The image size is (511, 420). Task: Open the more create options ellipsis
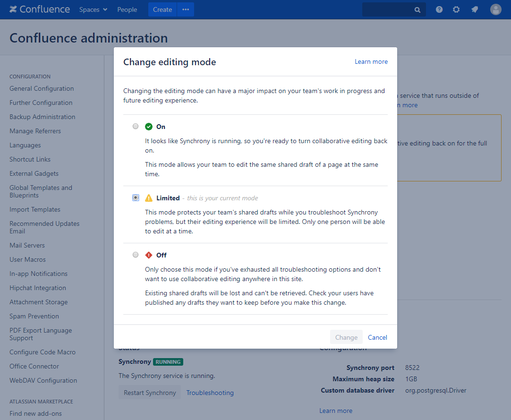[186, 9]
